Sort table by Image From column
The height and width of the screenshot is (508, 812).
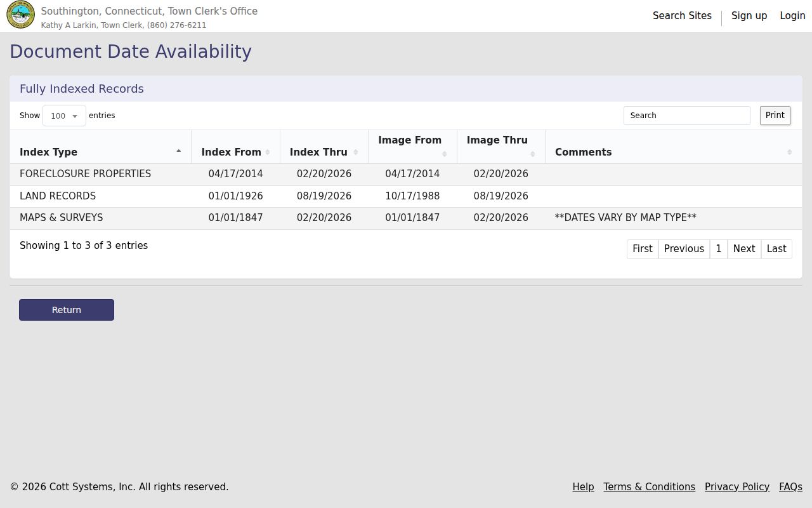tap(412, 147)
